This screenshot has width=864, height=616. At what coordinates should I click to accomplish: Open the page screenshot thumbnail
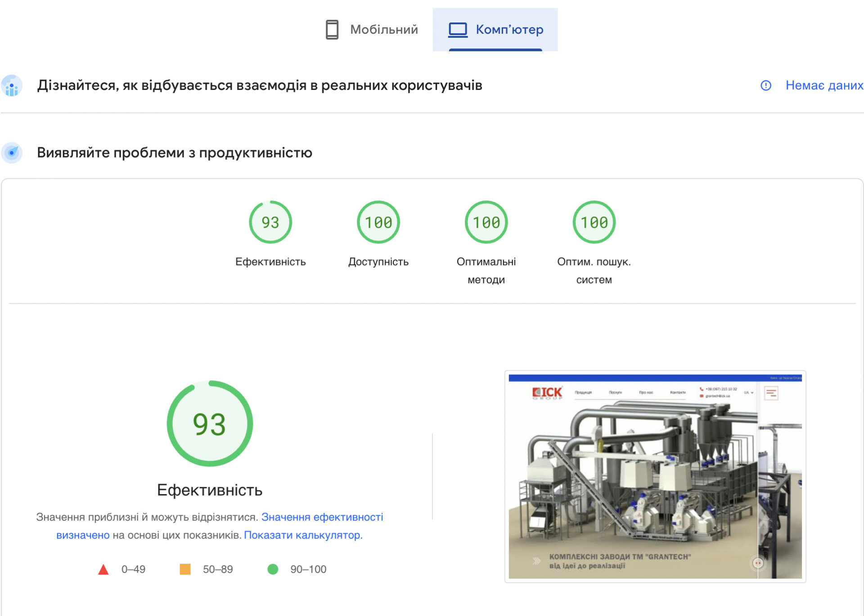click(x=655, y=477)
